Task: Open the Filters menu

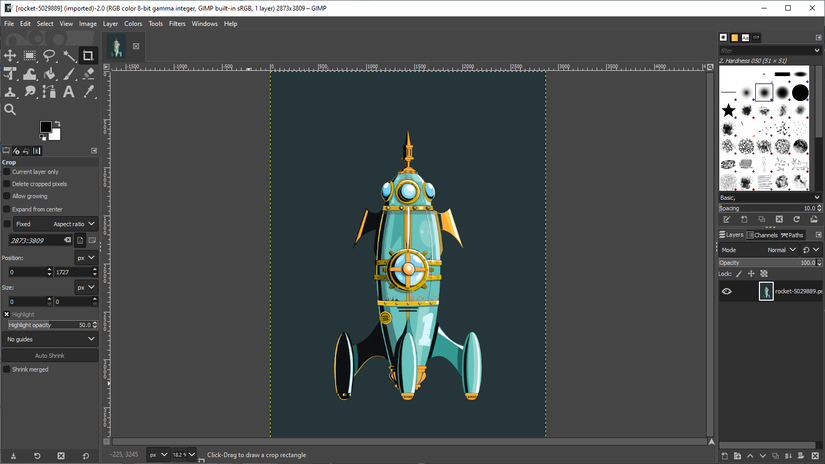Action: pyautogui.click(x=177, y=23)
